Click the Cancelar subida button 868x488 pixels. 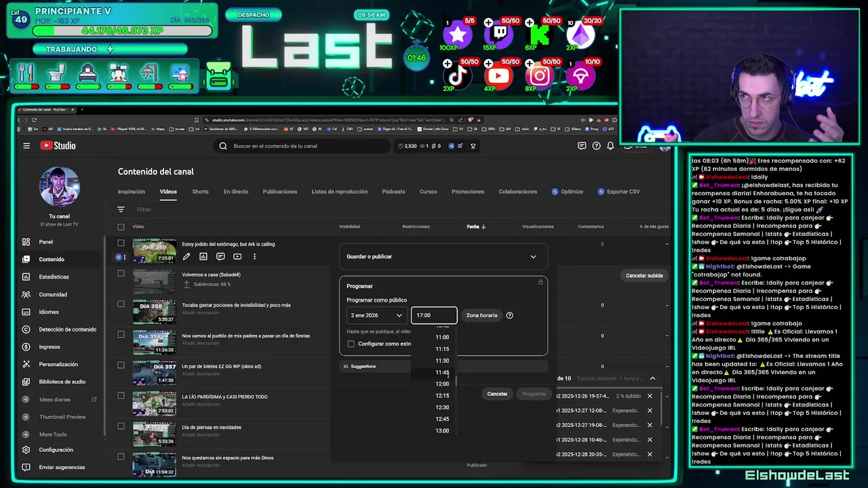click(x=644, y=275)
